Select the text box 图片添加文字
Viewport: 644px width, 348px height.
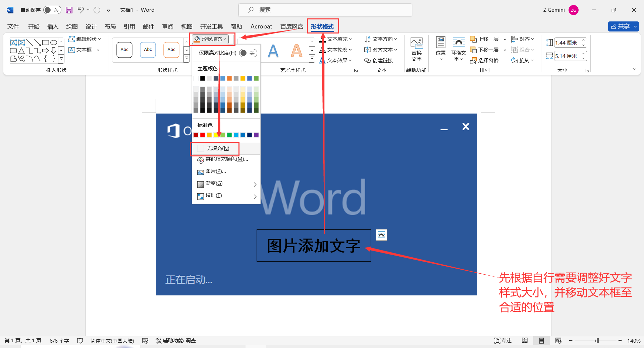click(x=314, y=246)
